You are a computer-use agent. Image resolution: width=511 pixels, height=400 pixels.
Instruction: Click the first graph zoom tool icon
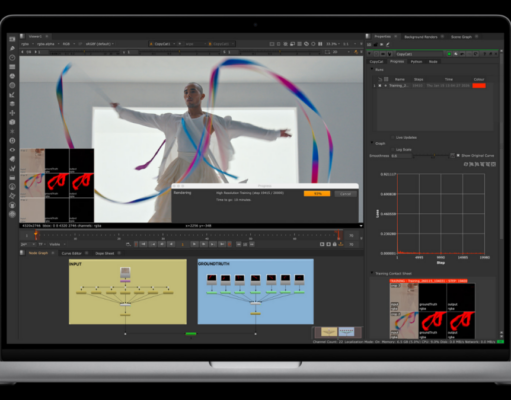(466, 164)
